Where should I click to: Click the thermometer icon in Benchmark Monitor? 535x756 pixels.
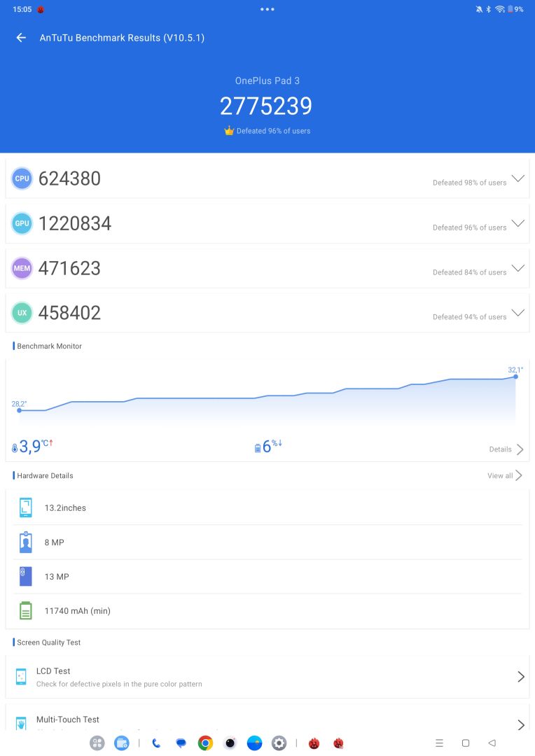coord(15,449)
